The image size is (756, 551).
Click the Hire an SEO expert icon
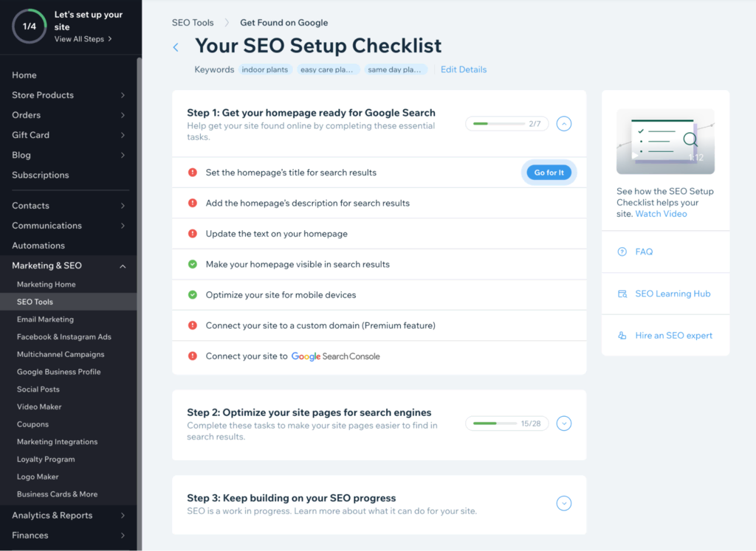[622, 336]
